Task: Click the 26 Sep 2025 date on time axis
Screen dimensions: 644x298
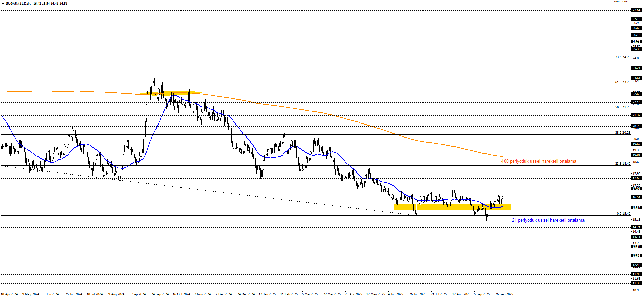Action: tap(504, 294)
